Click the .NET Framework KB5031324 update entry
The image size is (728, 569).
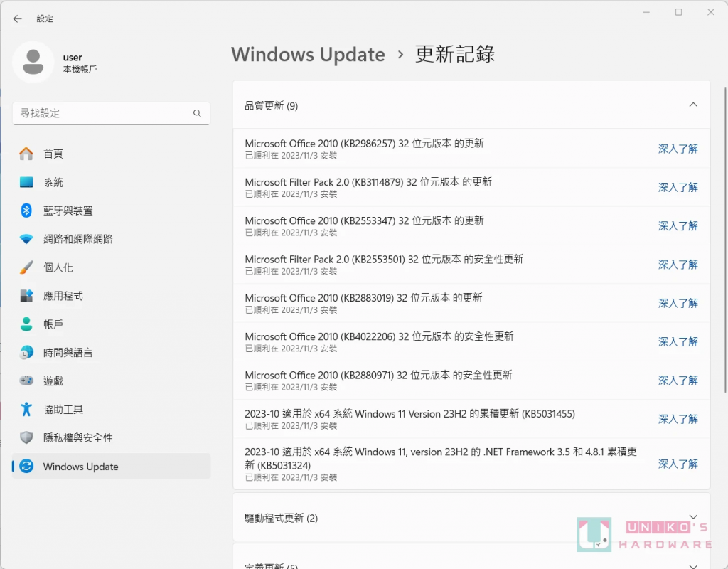pyautogui.click(x=471, y=464)
